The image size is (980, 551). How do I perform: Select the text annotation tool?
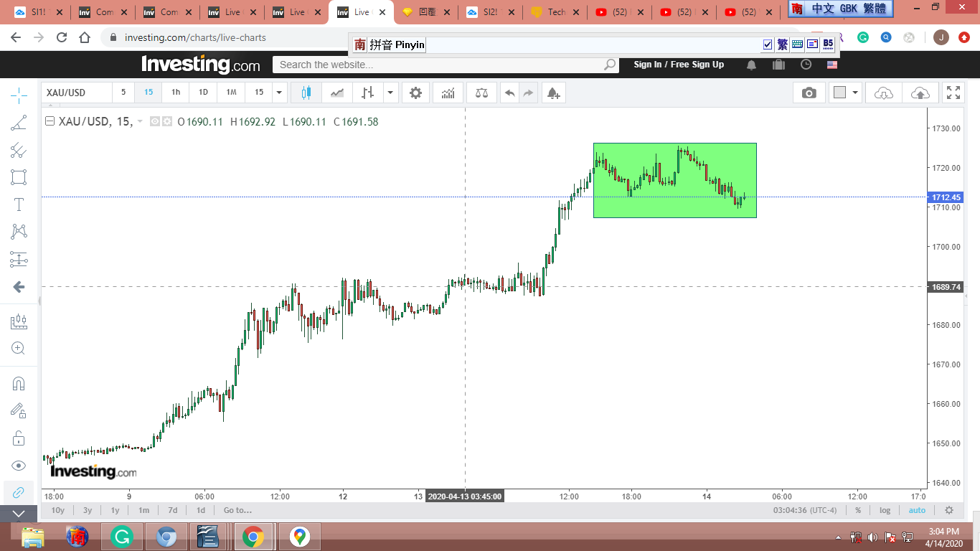[x=19, y=204]
